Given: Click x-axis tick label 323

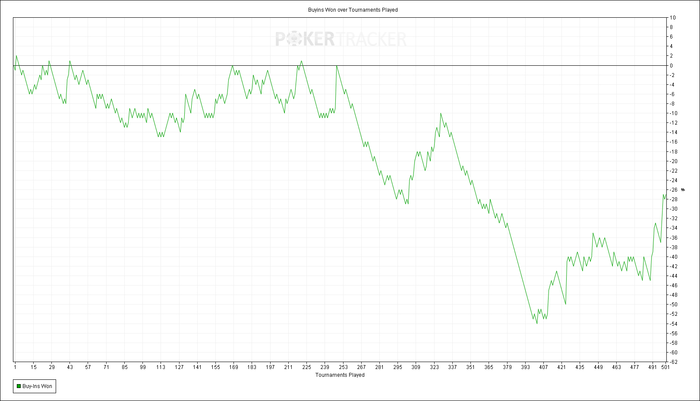Looking at the screenshot, I should coord(434,367).
